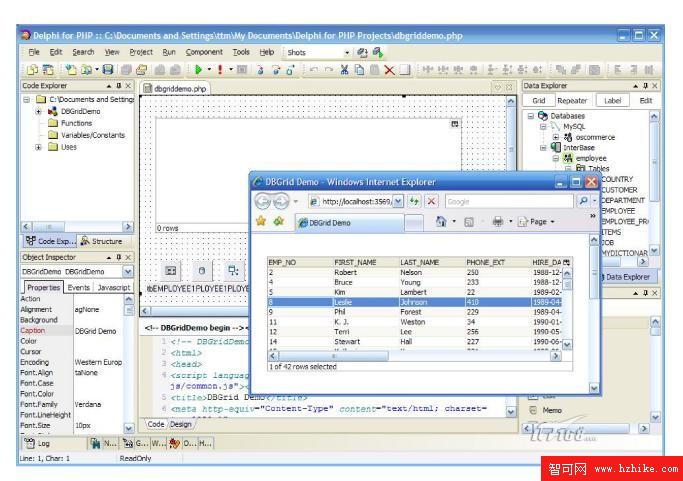The width and height of the screenshot is (683, 481).
Task: Select the first component icon below the design grid
Action: click(171, 271)
